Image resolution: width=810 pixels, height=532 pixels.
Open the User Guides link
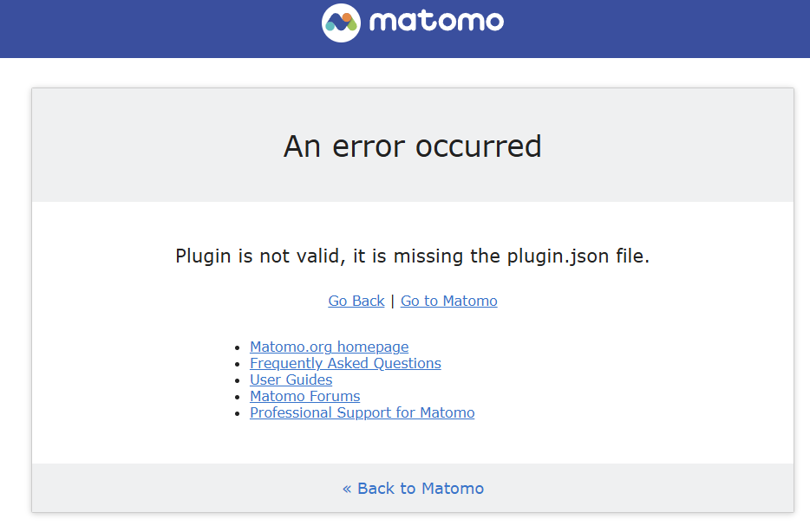291,380
